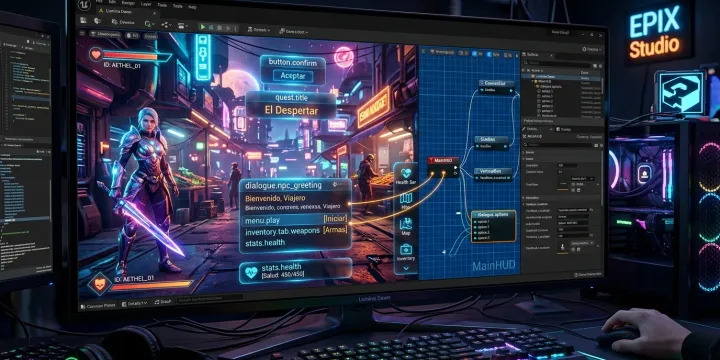This screenshot has width=720, height=360.
Task: Click the stats.health row in dialogue list
Action: 265,242
